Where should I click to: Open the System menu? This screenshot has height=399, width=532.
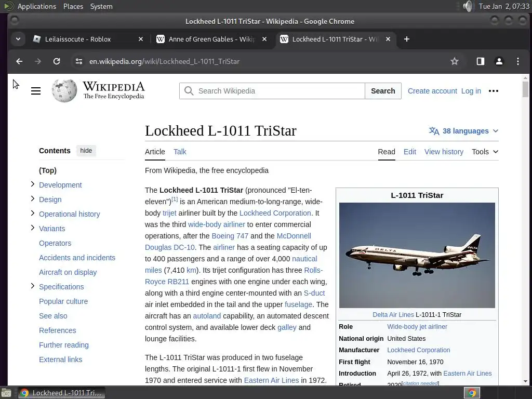[x=101, y=6]
